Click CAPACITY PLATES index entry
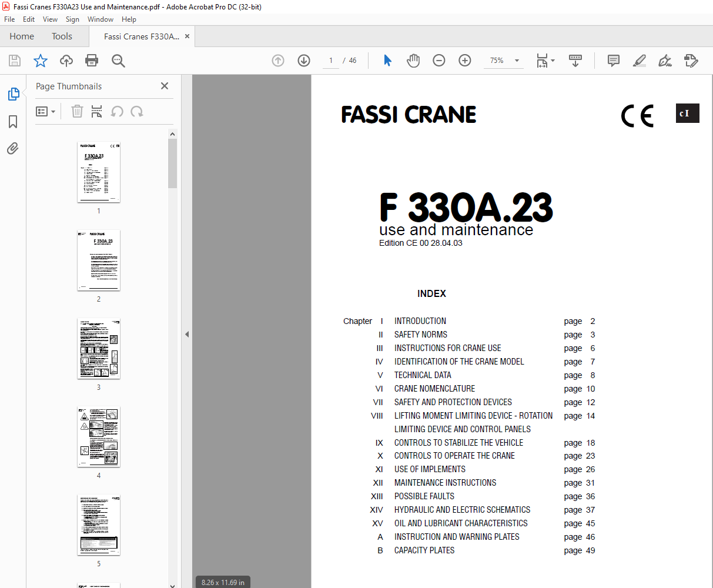 tap(424, 550)
